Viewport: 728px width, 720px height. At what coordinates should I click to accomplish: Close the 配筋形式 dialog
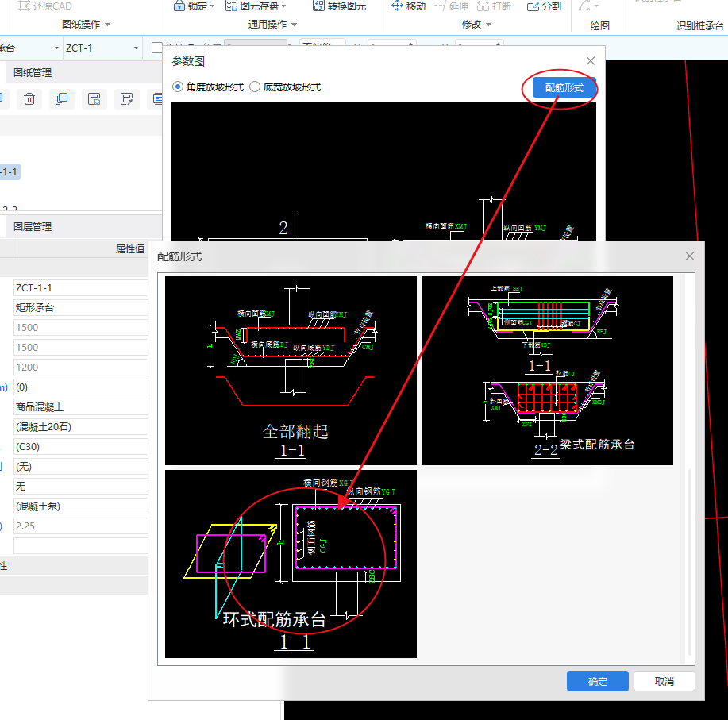pos(690,256)
